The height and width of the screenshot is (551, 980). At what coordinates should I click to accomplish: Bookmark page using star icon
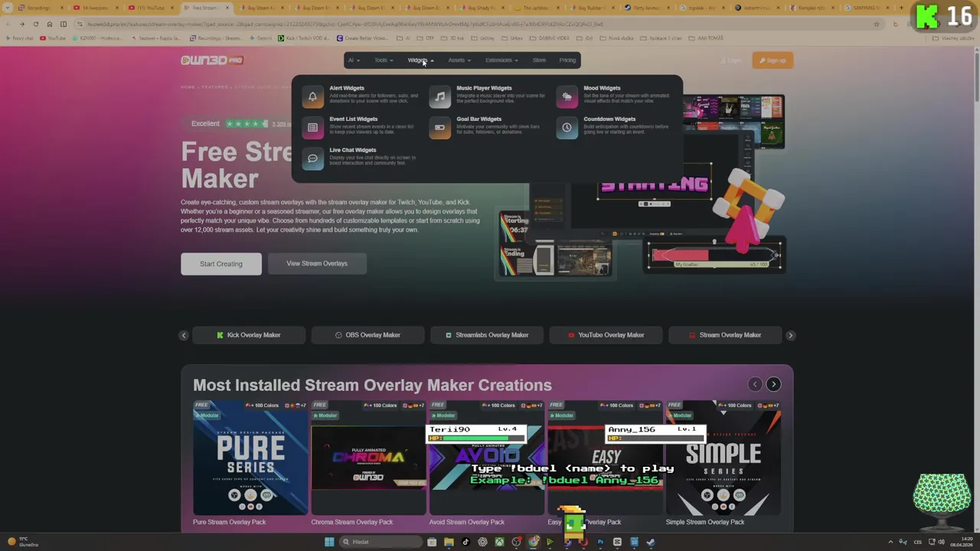coord(877,24)
